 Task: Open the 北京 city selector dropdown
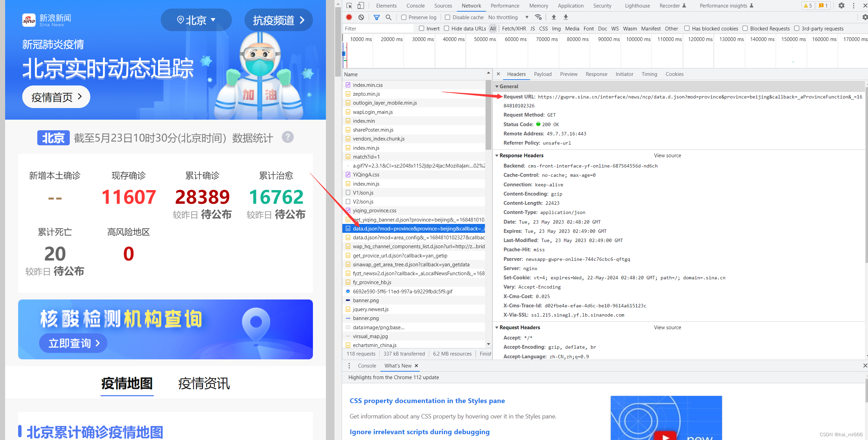196,20
